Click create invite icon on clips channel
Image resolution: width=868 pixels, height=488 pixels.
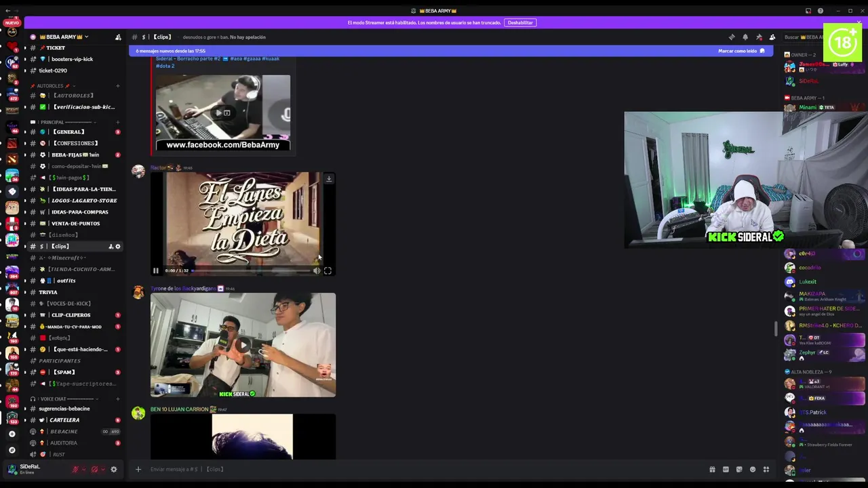[x=111, y=247]
